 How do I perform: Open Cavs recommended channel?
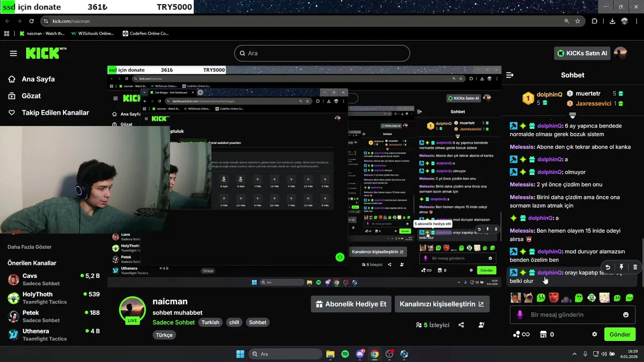[53, 280]
